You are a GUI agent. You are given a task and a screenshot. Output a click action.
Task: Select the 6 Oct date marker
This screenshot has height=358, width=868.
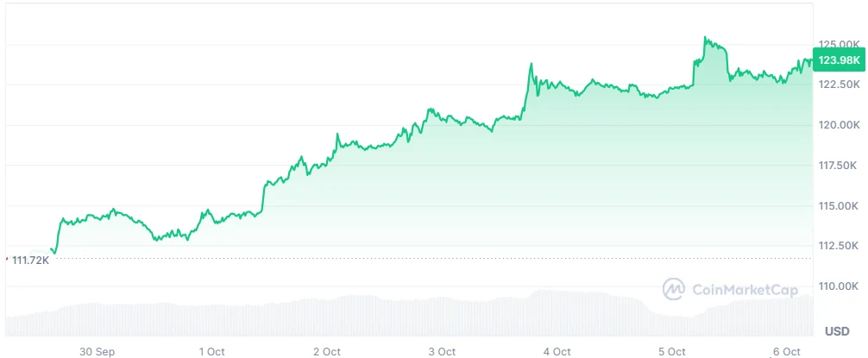(x=786, y=351)
